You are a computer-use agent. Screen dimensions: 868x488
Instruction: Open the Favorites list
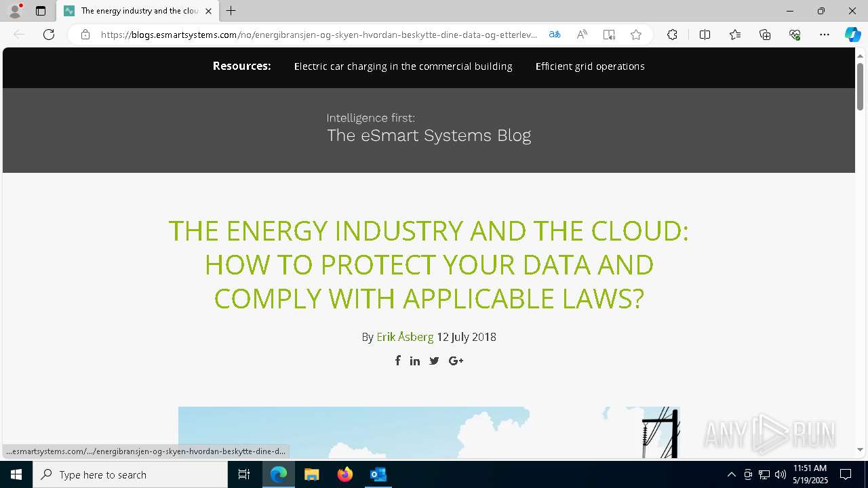coord(735,35)
